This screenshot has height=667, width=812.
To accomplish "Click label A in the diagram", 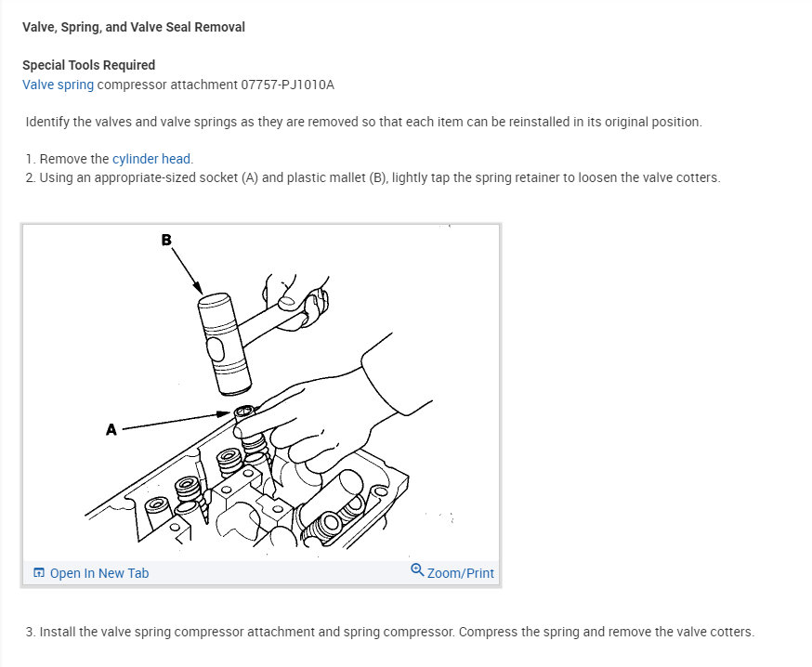I will (x=111, y=429).
